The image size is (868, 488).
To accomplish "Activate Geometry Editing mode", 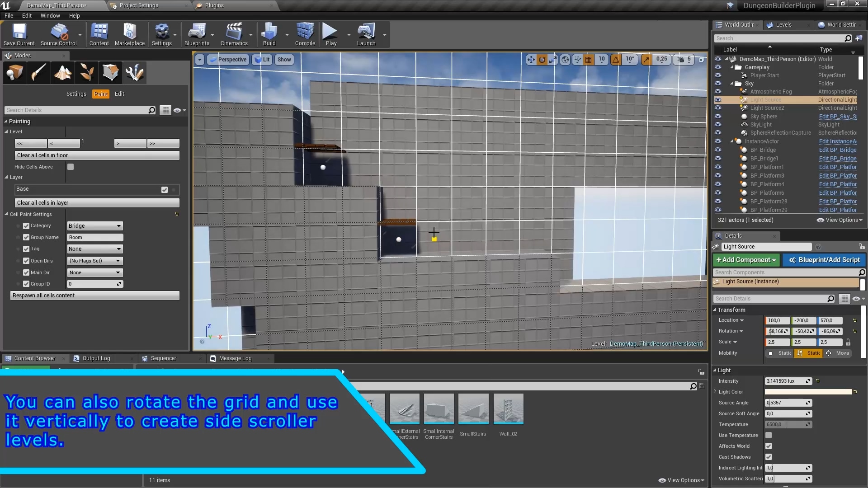I will coord(110,72).
